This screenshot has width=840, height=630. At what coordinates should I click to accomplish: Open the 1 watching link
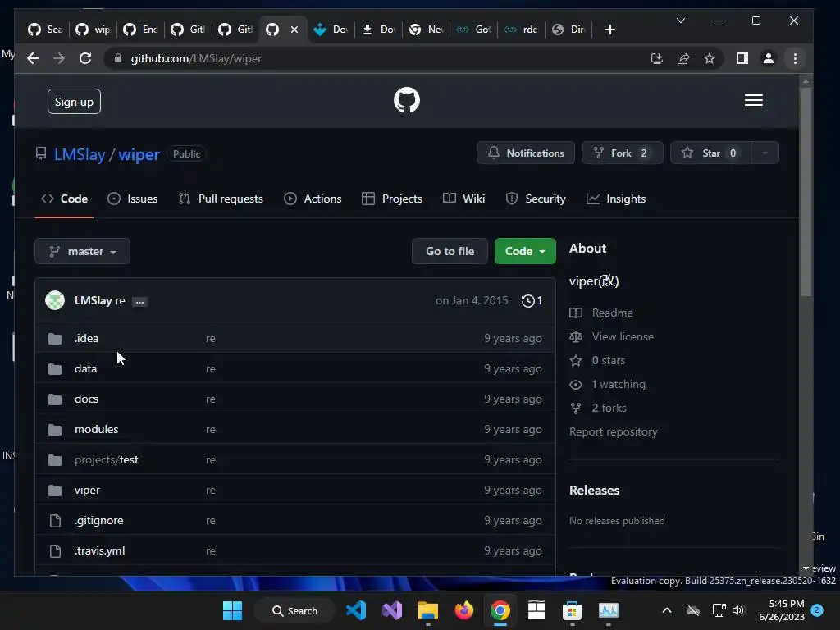[619, 385]
